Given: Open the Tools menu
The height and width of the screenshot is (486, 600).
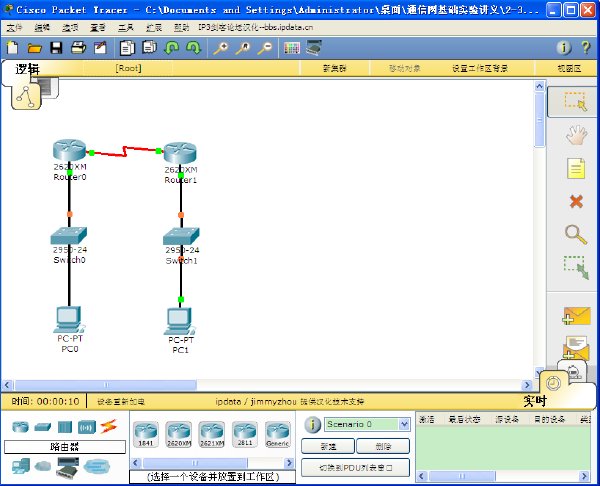Looking at the screenshot, I should [126, 28].
